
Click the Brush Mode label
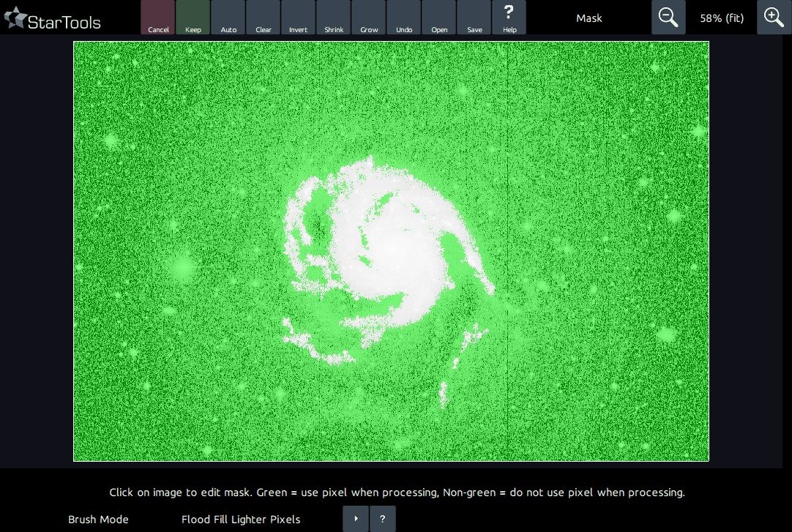[x=99, y=520]
